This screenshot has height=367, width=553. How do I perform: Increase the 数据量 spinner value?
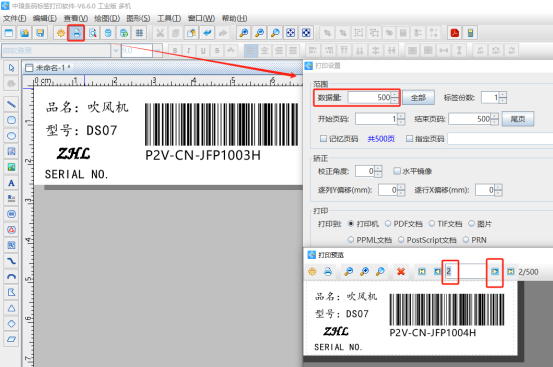395,94
